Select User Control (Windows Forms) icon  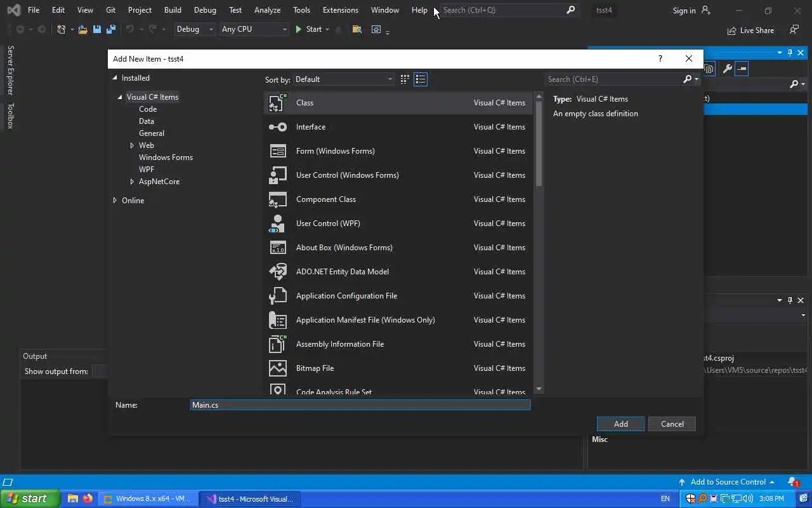pyautogui.click(x=278, y=175)
